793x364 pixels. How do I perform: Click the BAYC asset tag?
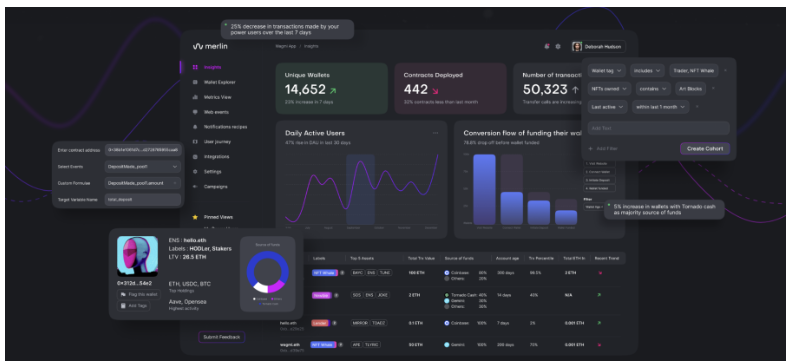point(358,273)
